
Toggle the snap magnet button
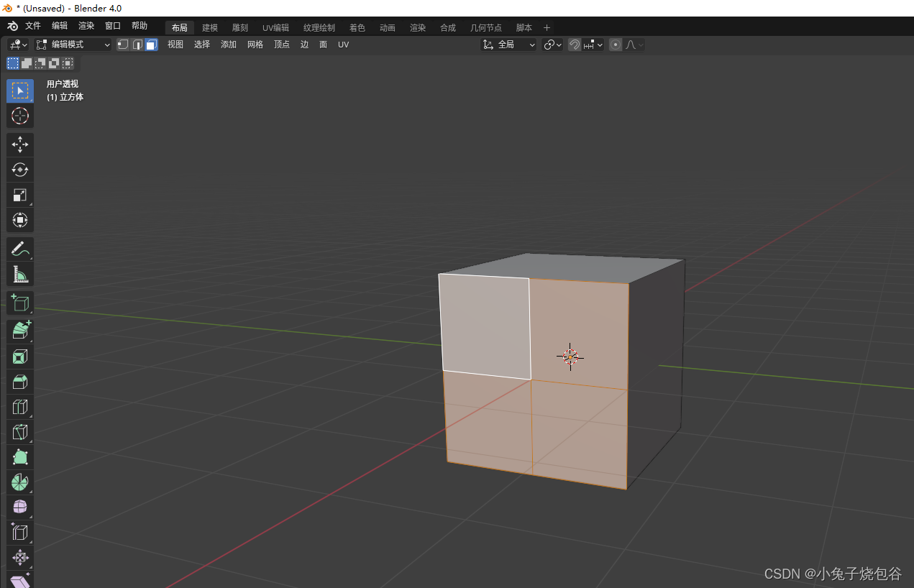tap(575, 45)
